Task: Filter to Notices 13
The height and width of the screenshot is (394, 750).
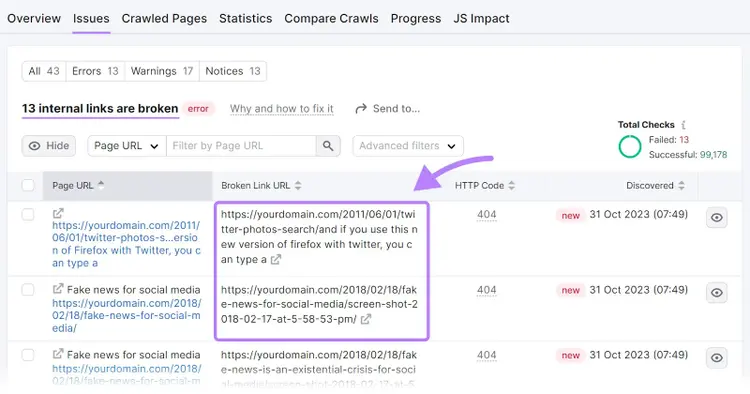Action: (x=233, y=71)
